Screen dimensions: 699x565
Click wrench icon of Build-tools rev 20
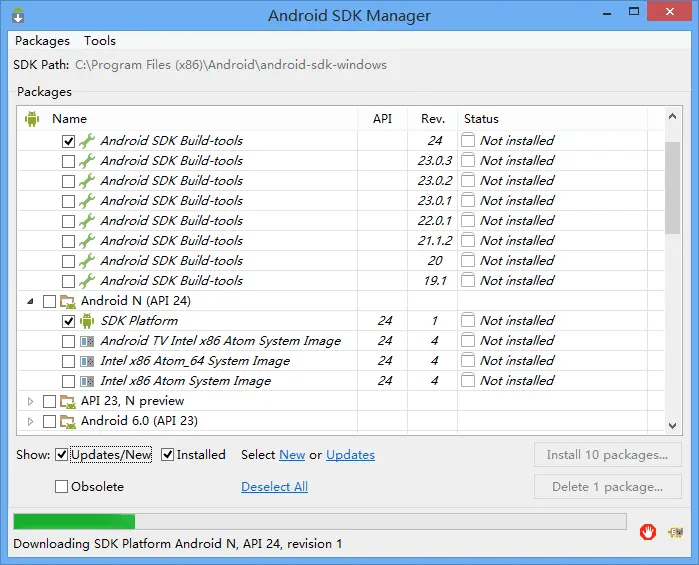click(x=87, y=261)
